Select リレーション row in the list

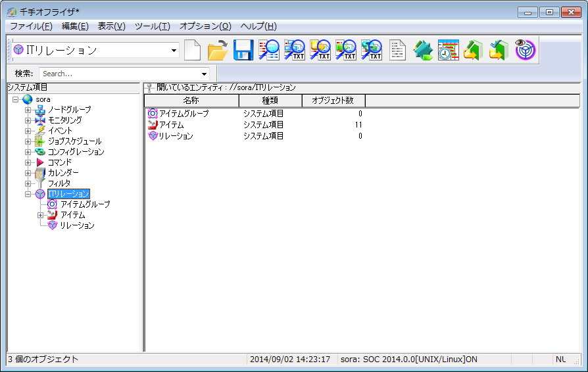[x=255, y=136]
